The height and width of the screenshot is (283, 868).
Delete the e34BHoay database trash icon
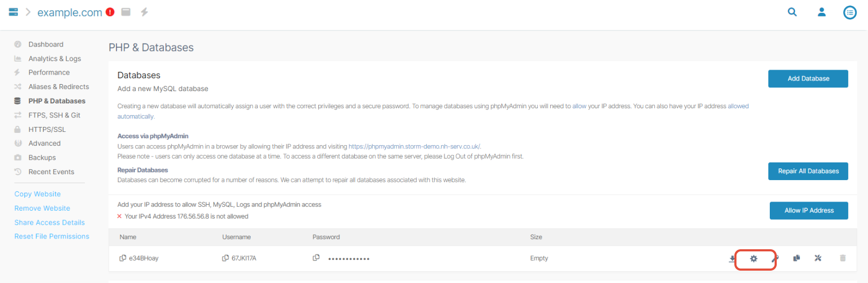[x=843, y=258]
